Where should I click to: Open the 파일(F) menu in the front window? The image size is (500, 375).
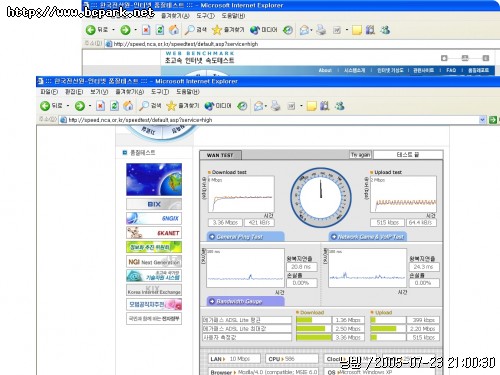[x=49, y=92]
